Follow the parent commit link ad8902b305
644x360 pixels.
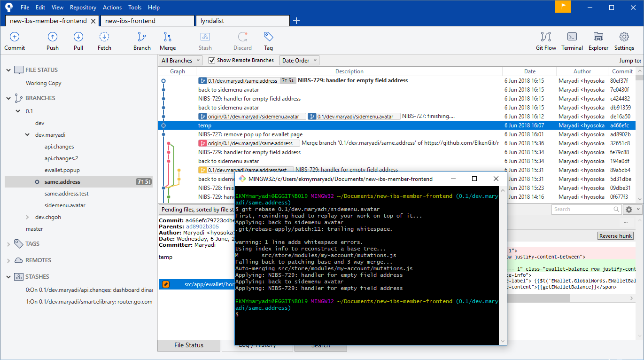[202, 227]
